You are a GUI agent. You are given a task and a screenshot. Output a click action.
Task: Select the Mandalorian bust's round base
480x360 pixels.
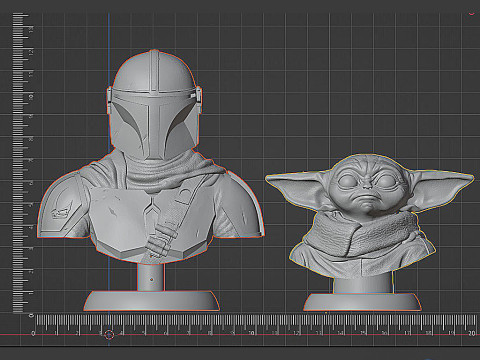coord(152,301)
